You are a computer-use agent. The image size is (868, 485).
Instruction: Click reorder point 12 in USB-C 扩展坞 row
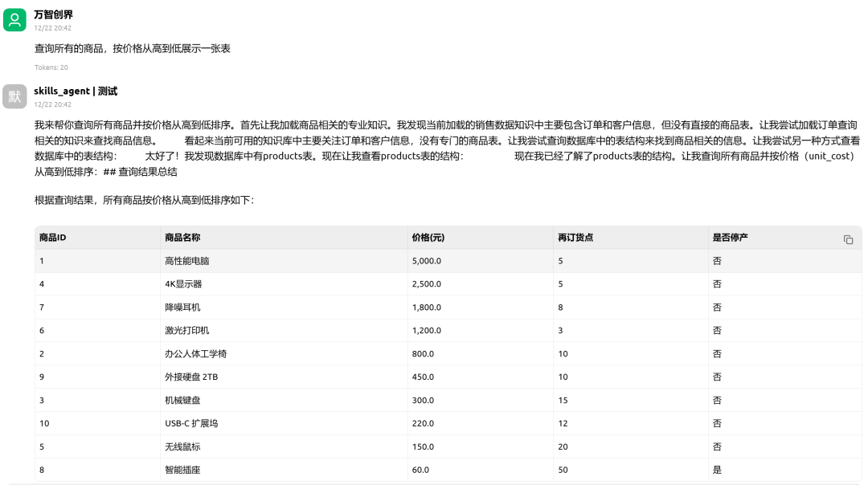click(x=563, y=423)
